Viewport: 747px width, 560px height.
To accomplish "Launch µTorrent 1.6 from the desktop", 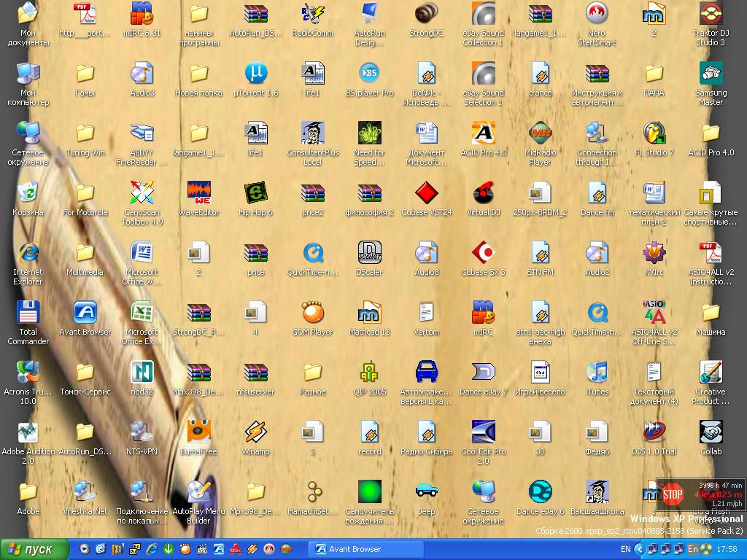I will tap(256, 74).
